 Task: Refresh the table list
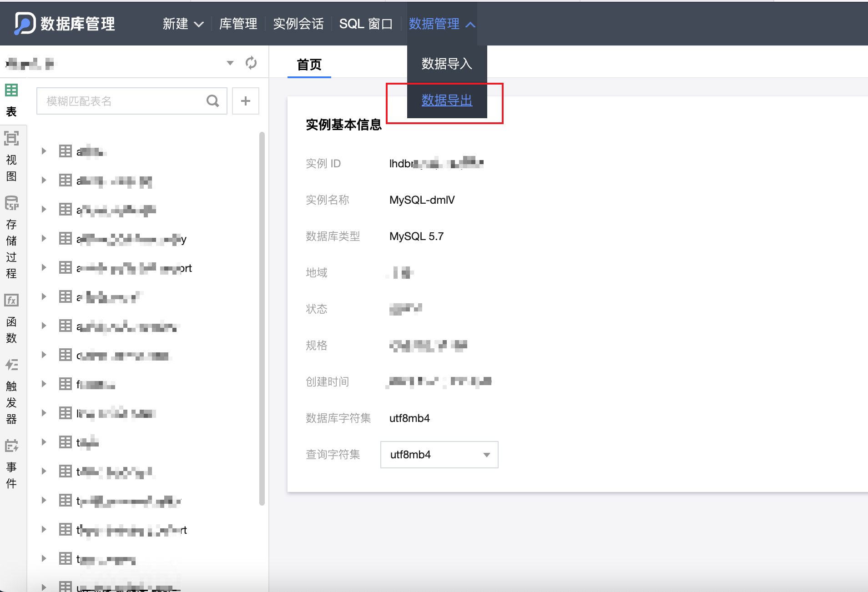[251, 63]
